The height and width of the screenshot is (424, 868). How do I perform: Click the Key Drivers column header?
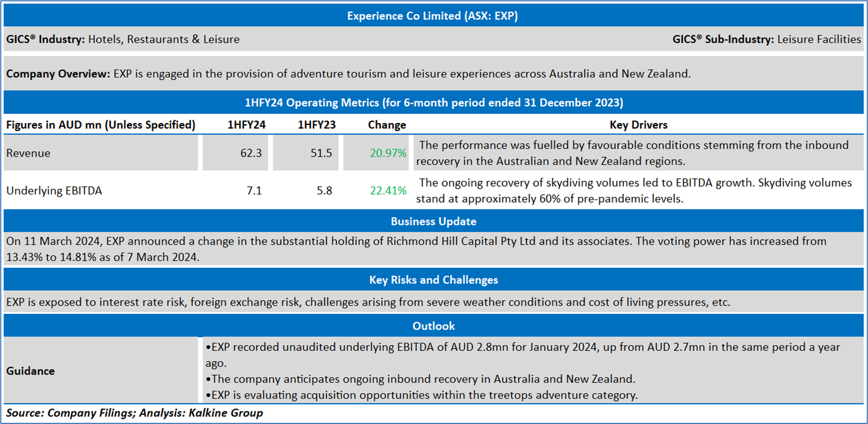638,125
